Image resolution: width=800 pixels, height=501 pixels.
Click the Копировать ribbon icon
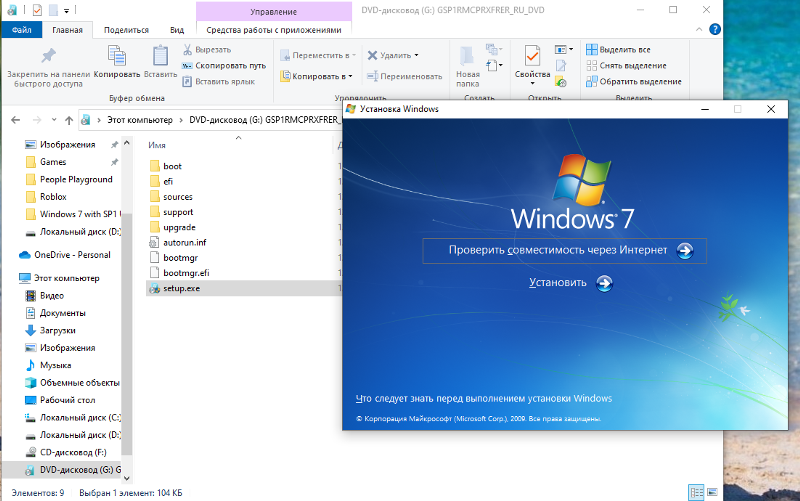click(x=117, y=56)
